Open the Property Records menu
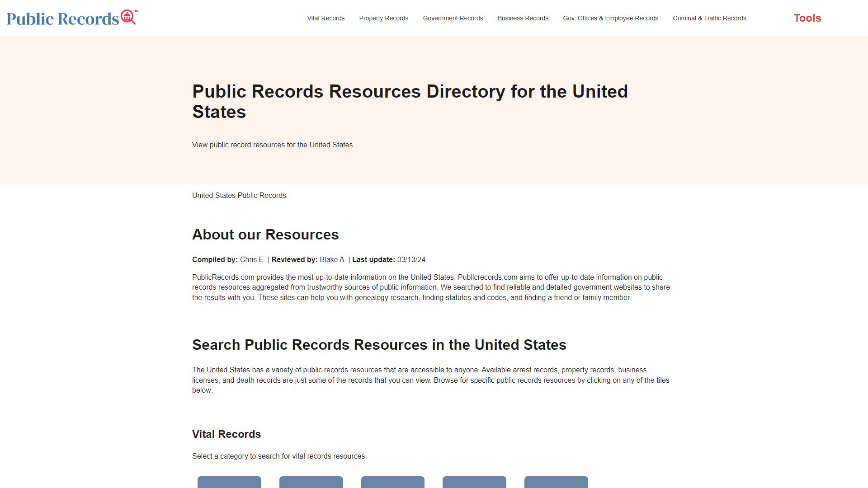Screen dimensions: 868x488 tap(383, 18)
